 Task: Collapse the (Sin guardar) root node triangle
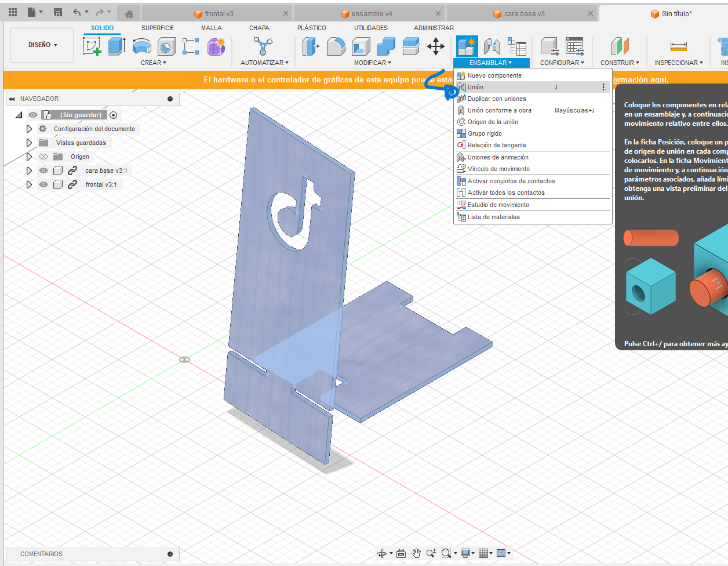19,115
